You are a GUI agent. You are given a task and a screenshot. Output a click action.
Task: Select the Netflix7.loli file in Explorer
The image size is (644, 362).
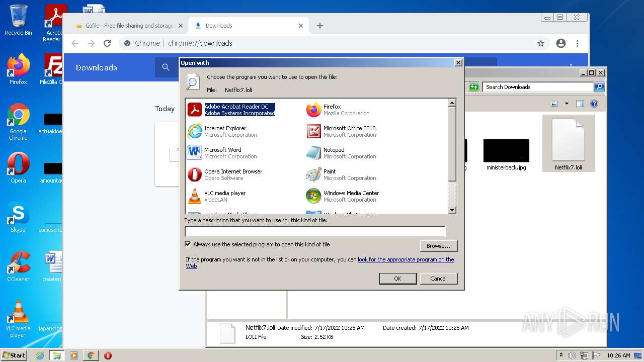(569, 144)
